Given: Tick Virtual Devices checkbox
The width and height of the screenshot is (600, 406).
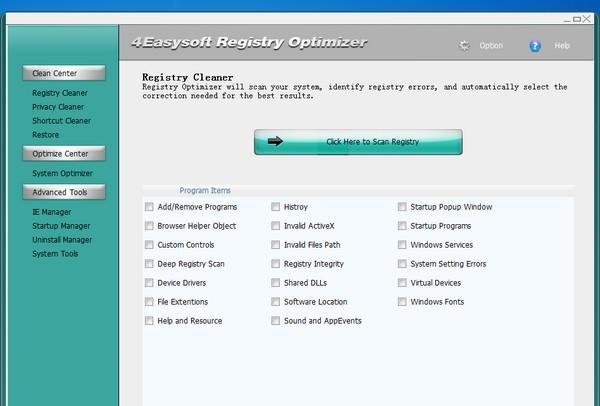Looking at the screenshot, I should (402, 283).
